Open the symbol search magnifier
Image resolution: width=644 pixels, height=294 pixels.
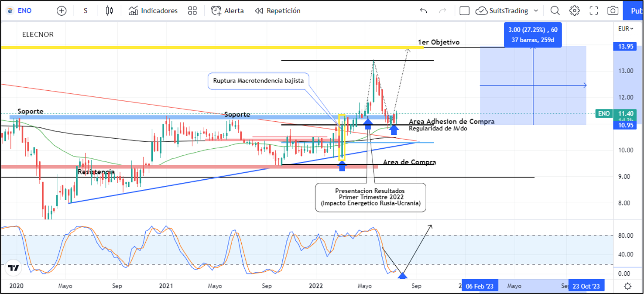[555, 11]
